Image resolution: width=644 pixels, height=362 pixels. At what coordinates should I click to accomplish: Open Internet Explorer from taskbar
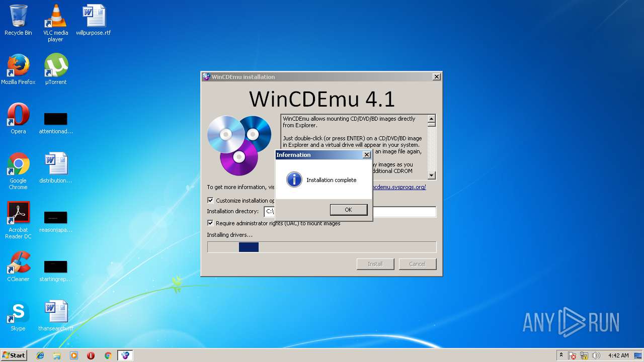pos(40,355)
